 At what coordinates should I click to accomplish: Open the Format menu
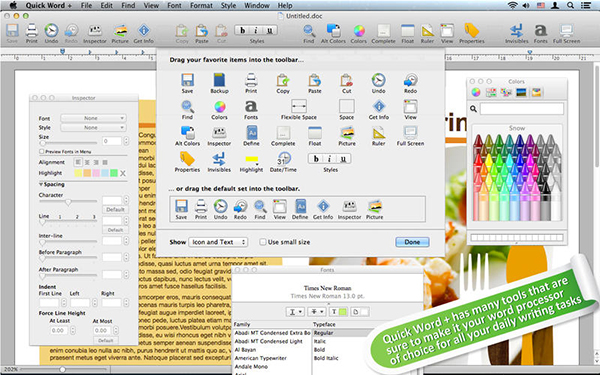pos(201,5)
